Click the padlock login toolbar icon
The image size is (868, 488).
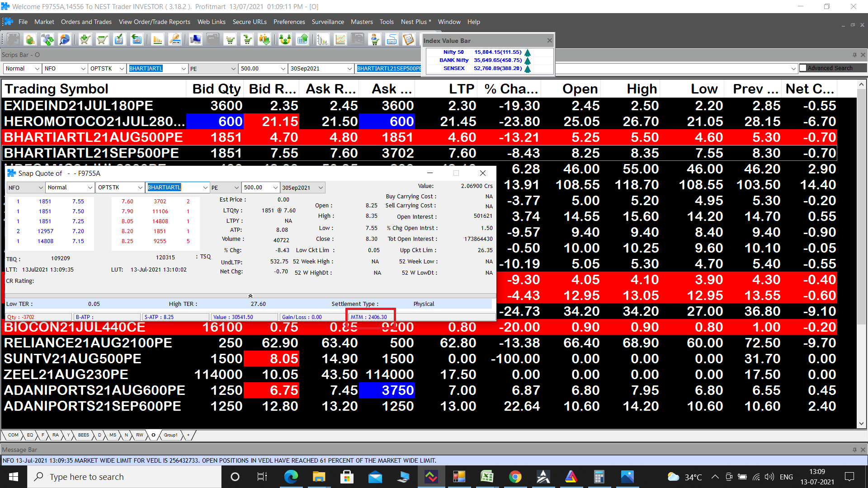tap(30, 40)
